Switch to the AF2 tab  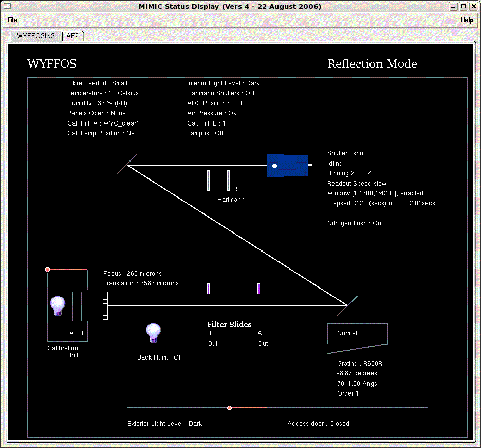72,36
